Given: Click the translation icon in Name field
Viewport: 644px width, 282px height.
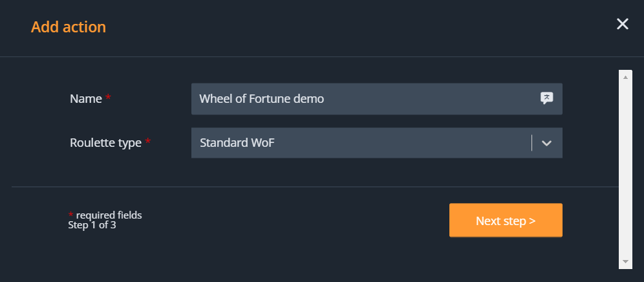Looking at the screenshot, I should (x=546, y=98).
